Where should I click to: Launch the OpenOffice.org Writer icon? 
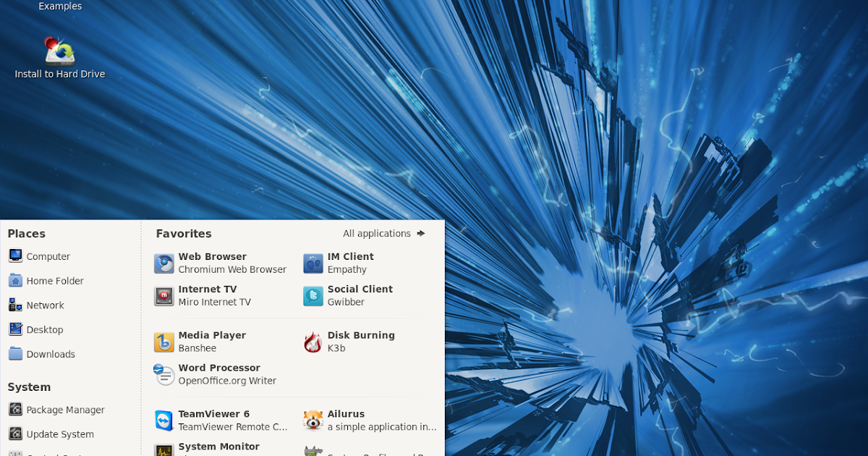pos(164,375)
